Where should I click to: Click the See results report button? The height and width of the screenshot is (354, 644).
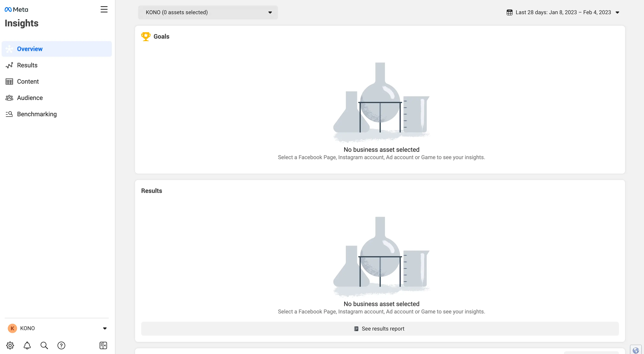pyautogui.click(x=379, y=329)
